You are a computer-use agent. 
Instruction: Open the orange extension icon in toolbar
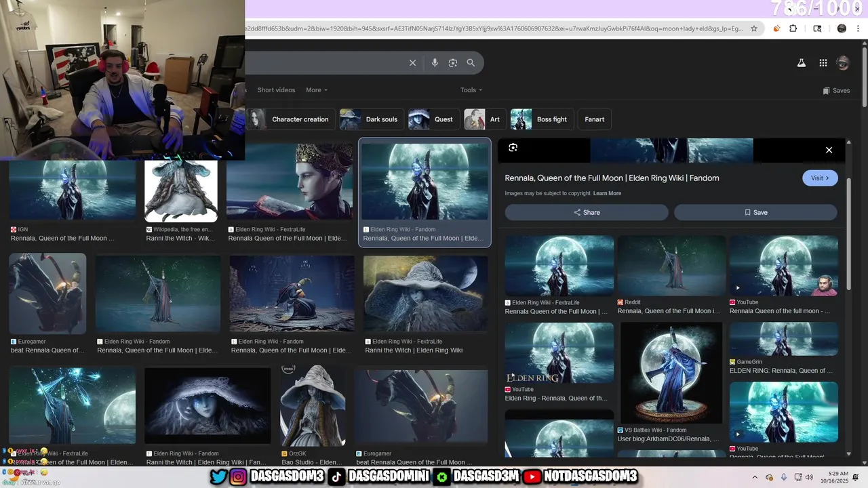pyautogui.click(x=776, y=28)
